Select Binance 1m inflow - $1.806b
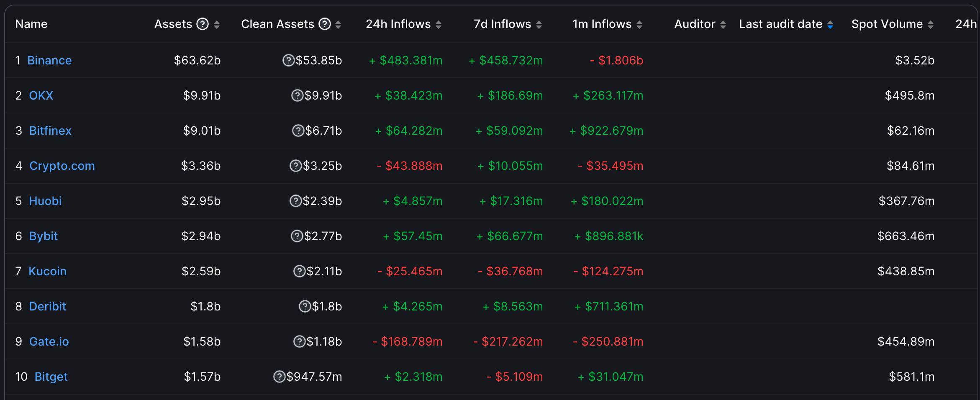This screenshot has height=400, width=980. pos(617,60)
